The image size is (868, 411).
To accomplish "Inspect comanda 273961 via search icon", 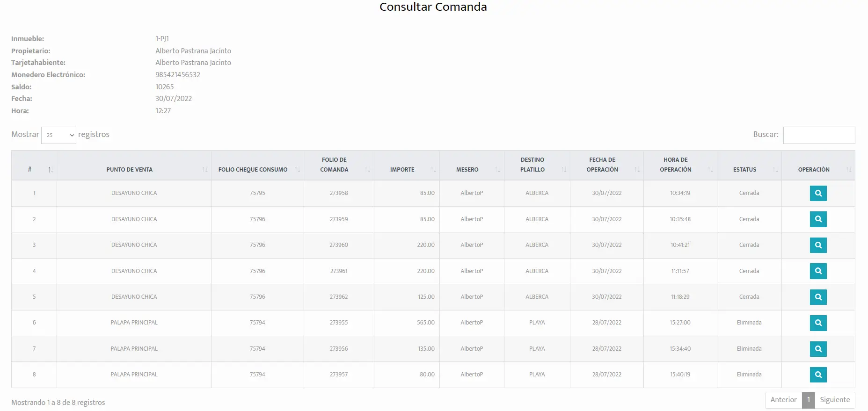I will pyautogui.click(x=818, y=271).
